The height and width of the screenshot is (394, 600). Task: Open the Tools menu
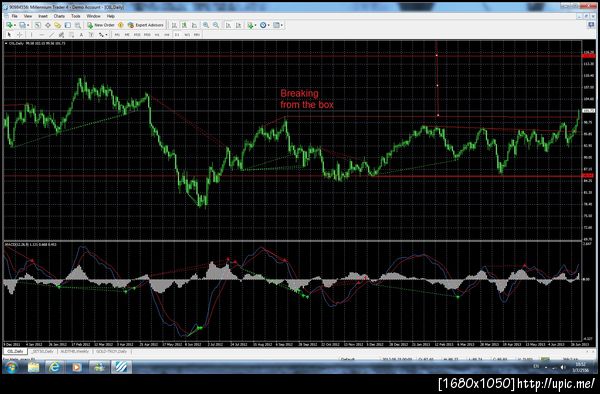pyautogui.click(x=76, y=16)
